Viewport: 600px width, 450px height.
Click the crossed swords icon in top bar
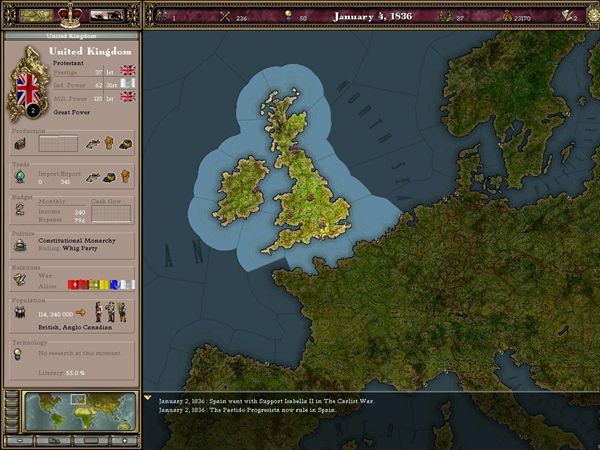point(225,16)
